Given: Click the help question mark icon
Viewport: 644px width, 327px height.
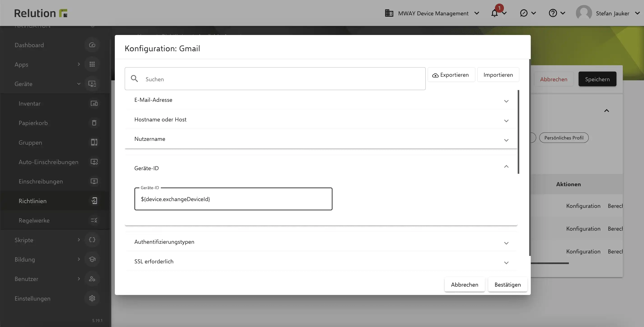Looking at the screenshot, I should click(x=553, y=13).
